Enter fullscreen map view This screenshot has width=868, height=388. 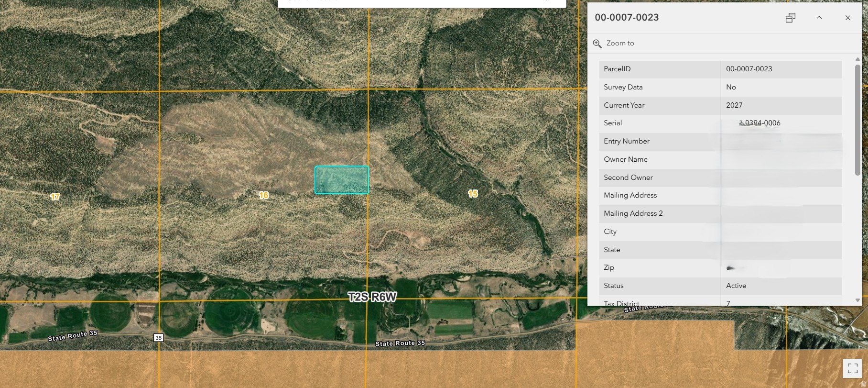tap(852, 368)
